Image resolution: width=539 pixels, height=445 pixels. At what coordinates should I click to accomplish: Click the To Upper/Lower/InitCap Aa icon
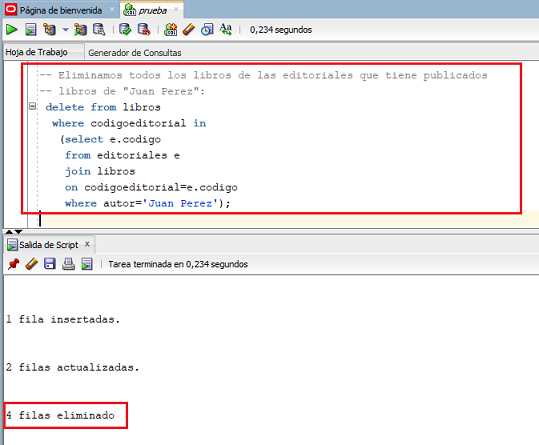226,30
